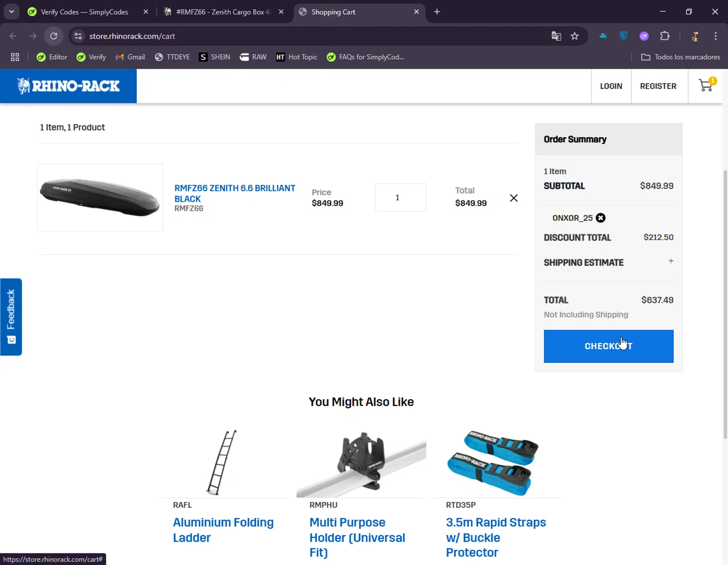Viewport: 728px width, 565px height.
Task: Open the shopping cart icon in header
Action: (x=706, y=85)
